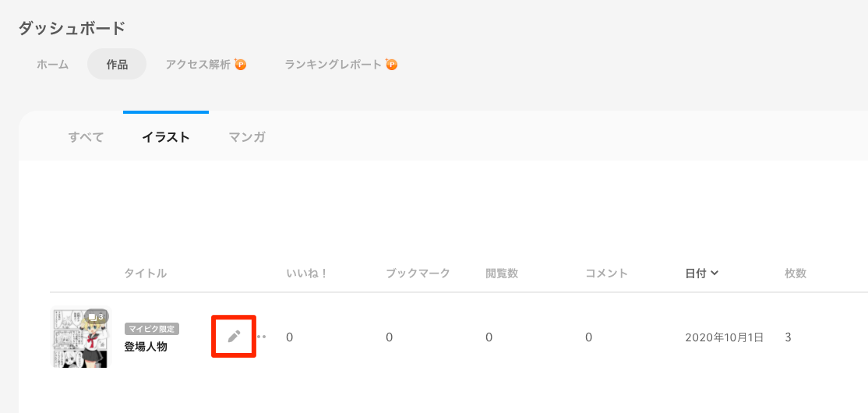Toggle date sort via 日付 chevron arrow

715,273
